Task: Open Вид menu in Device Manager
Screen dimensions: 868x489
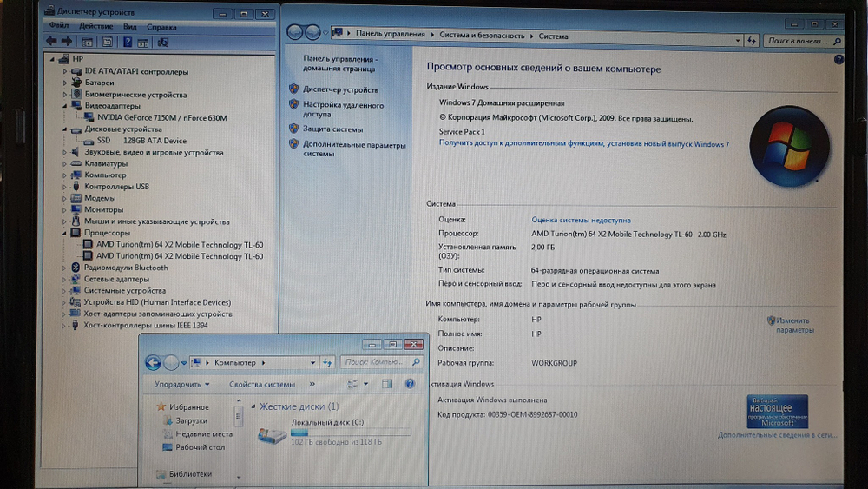Action: coord(130,27)
